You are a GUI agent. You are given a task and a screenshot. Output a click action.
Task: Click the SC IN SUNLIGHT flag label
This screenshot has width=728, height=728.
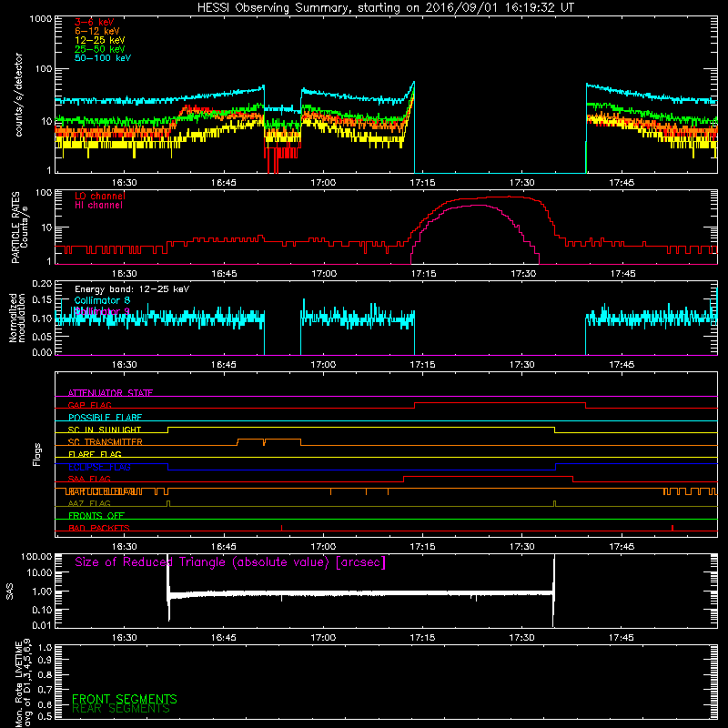pyautogui.click(x=105, y=430)
